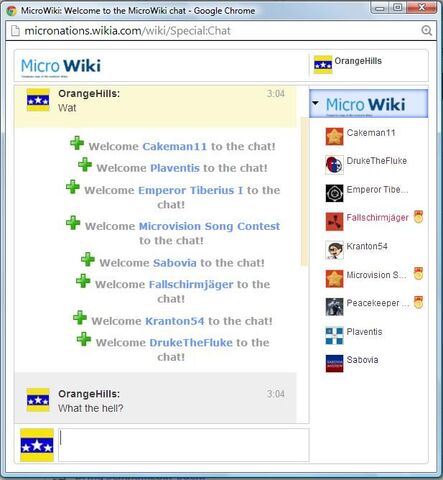Image resolution: width=443 pixels, height=480 pixels.
Task: Select Peacekeeper name in the user list
Action: click(378, 303)
